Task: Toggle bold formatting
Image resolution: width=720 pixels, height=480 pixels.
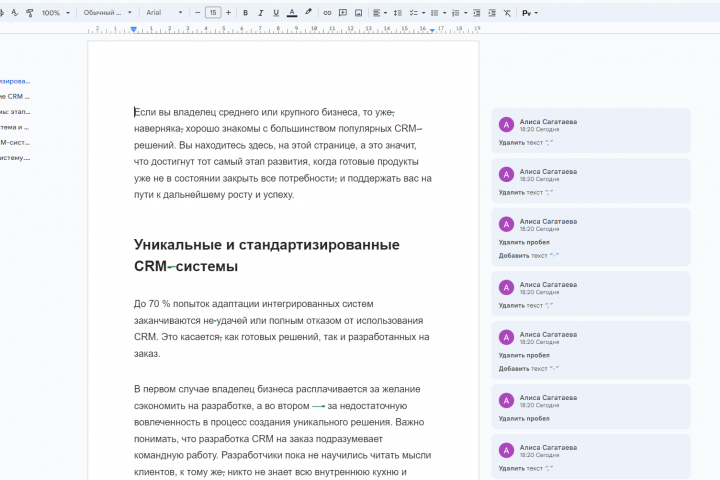Action: [245, 13]
